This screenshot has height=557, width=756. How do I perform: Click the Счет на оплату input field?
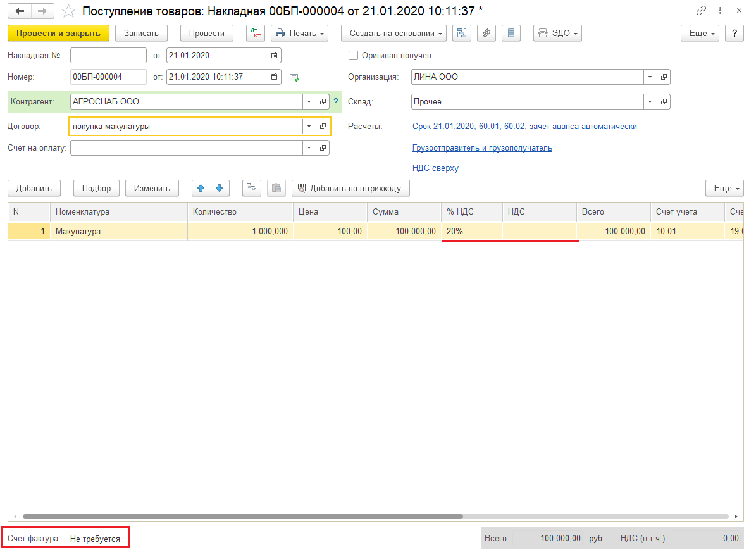(186, 148)
